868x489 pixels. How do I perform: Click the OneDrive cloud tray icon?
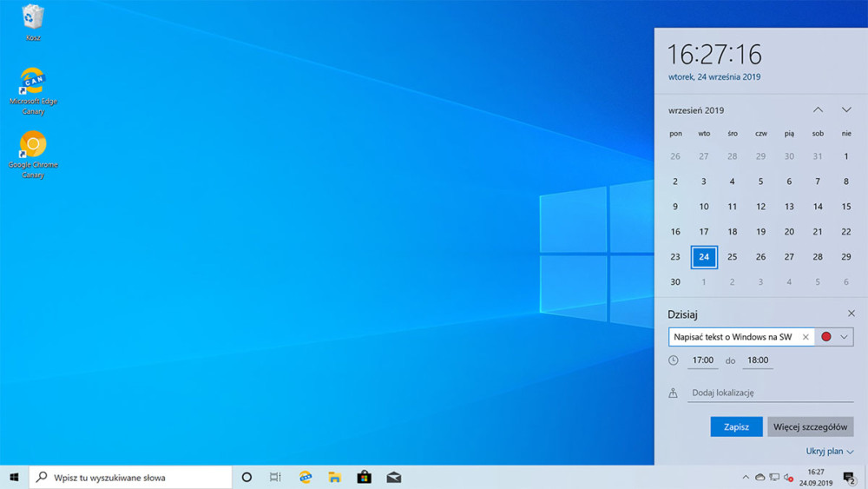(x=760, y=478)
